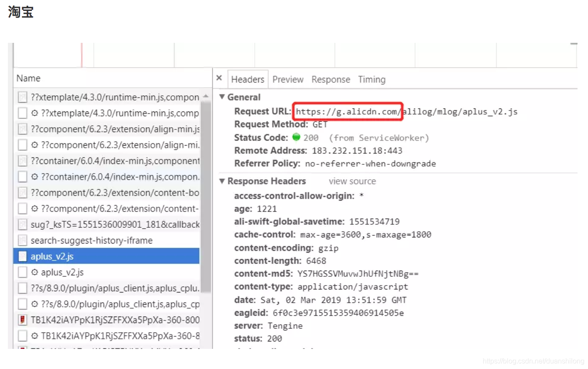Viewport: 588px width, 369px height.
Task: Click the Request URL value https://g.alicdn.com/alilog/mlog/aplus_v2.js
Action: 407,111
